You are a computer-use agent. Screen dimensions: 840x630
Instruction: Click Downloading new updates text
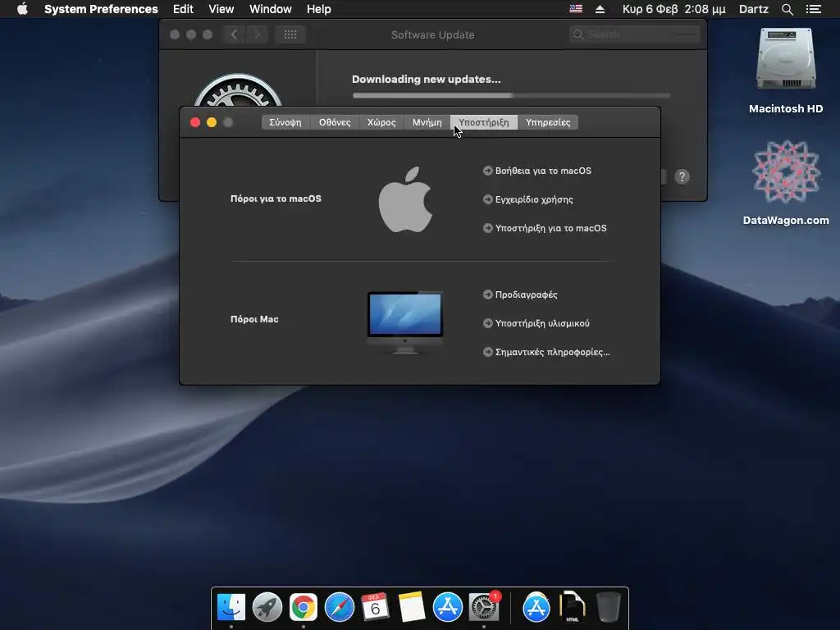click(427, 80)
